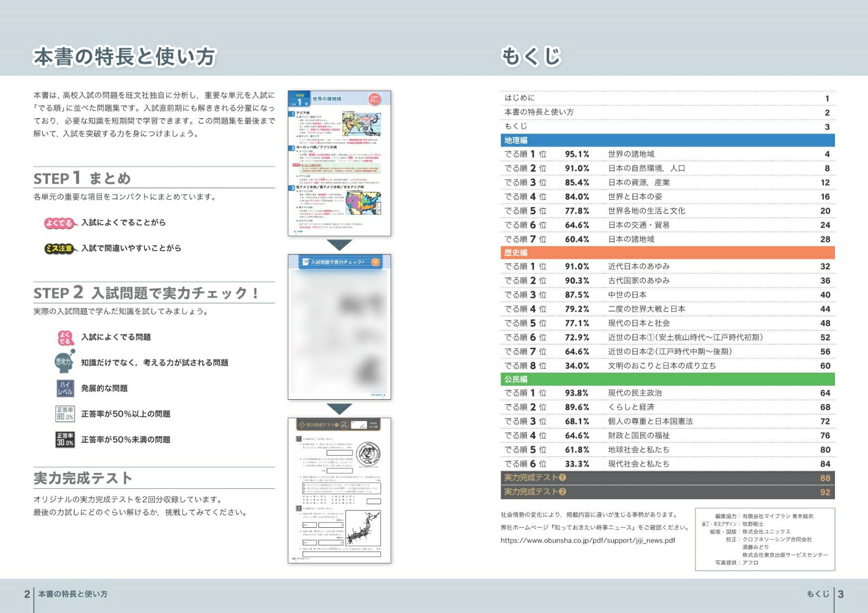Open the 世界の諸地域 summary page thumbnail
The height and width of the screenshot is (613, 868).
(340, 163)
